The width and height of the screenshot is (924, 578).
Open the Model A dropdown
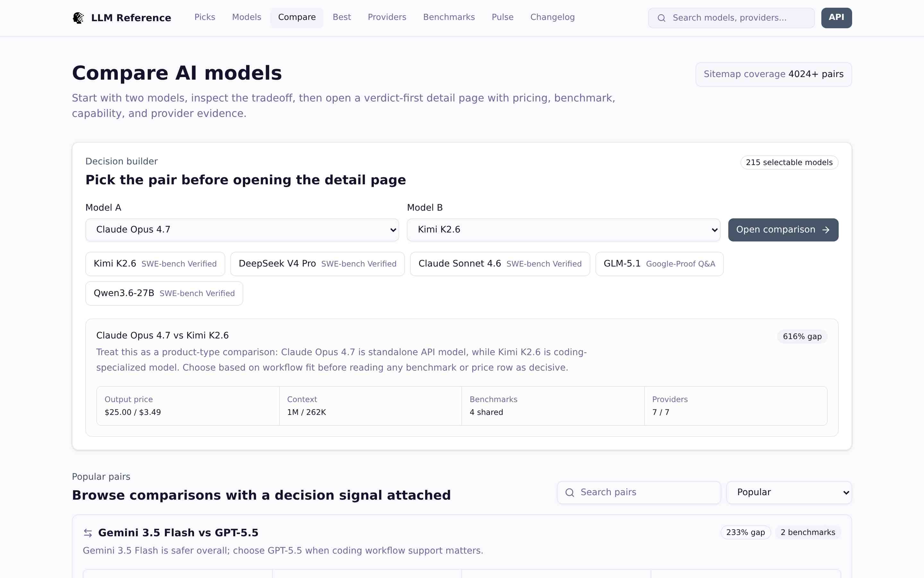pyautogui.click(x=242, y=230)
